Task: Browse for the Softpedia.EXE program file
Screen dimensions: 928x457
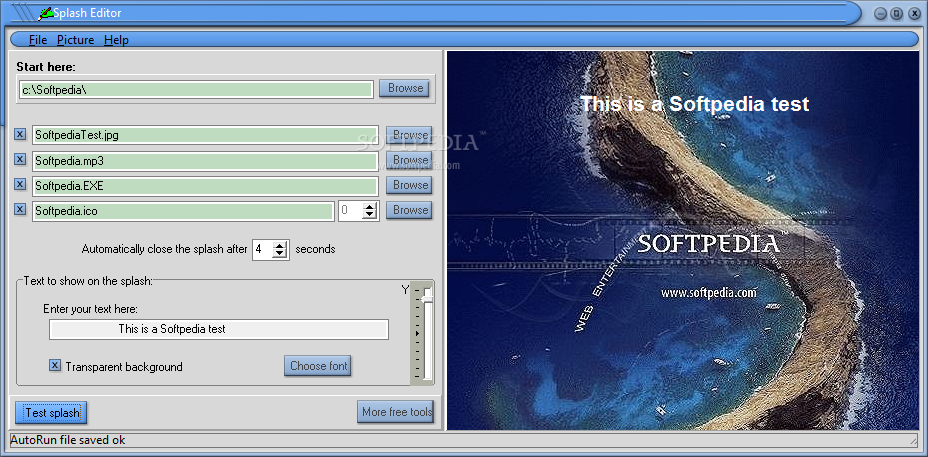Action: pyautogui.click(x=409, y=185)
